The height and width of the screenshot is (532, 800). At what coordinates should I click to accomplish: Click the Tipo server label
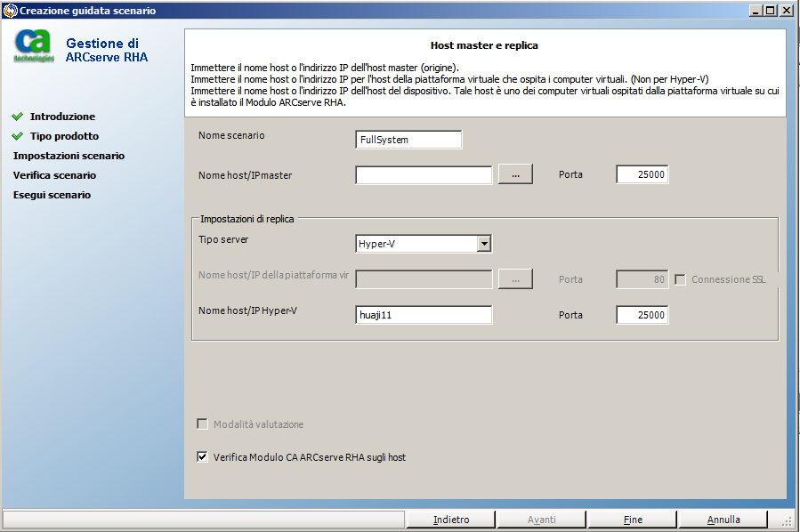pos(223,239)
